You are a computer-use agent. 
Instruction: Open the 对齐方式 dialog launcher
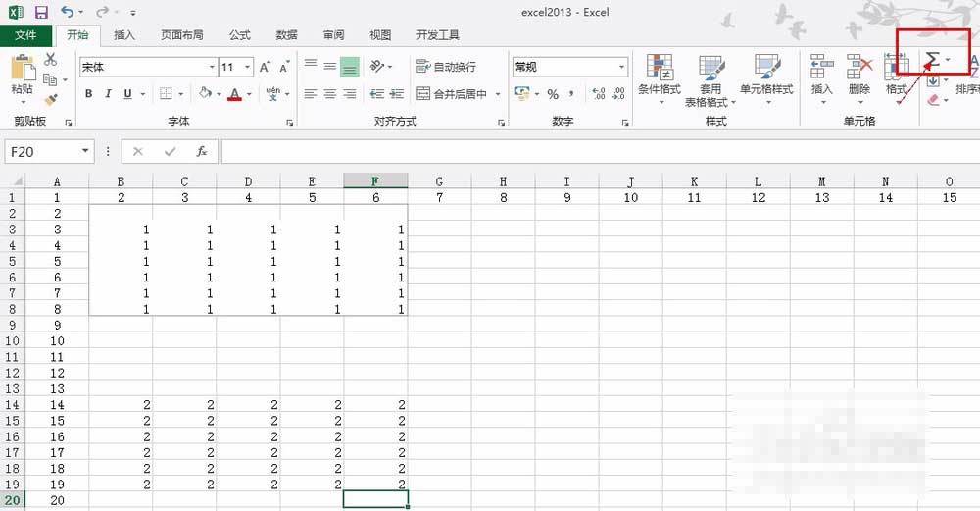point(501,123)
